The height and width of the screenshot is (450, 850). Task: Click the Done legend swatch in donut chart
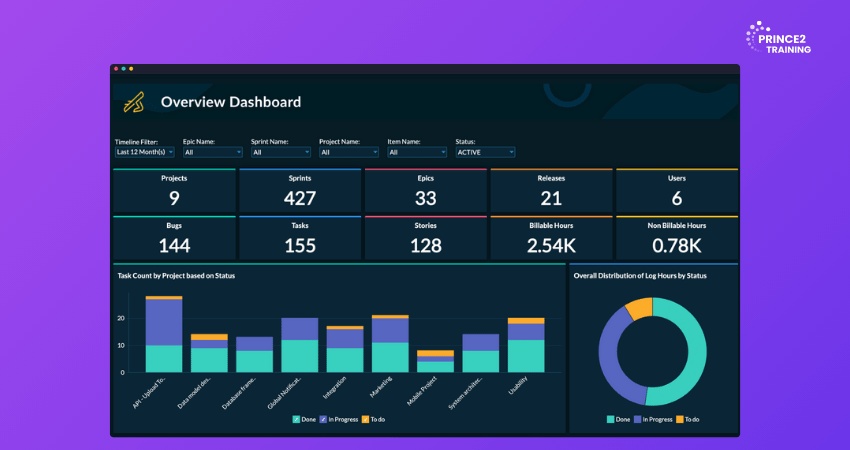(x=610, y=419)
